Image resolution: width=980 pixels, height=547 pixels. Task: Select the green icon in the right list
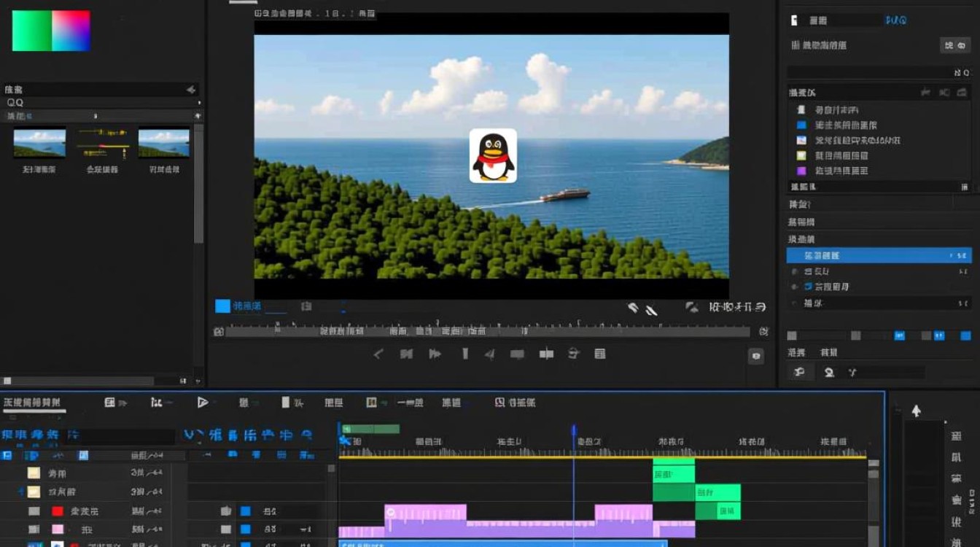tap(801, 155)
